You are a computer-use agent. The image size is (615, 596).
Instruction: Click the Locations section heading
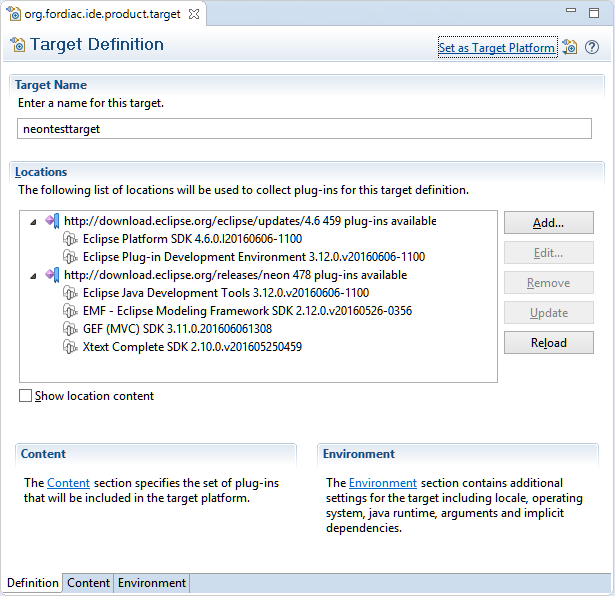click(41, 172)
